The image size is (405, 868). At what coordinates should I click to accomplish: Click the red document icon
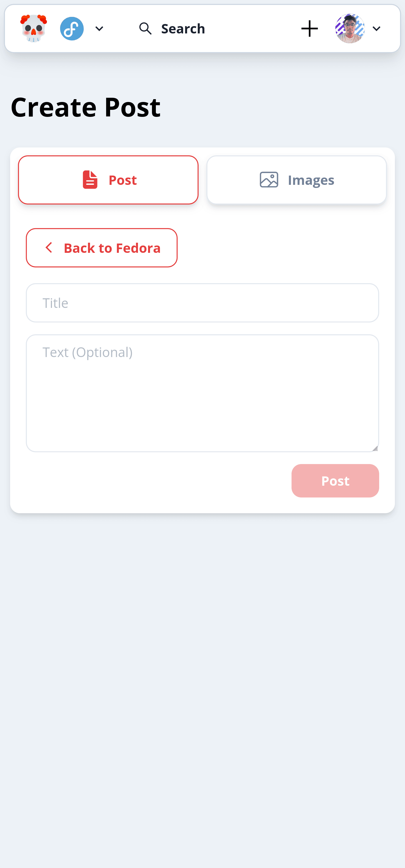coord(90,179)
